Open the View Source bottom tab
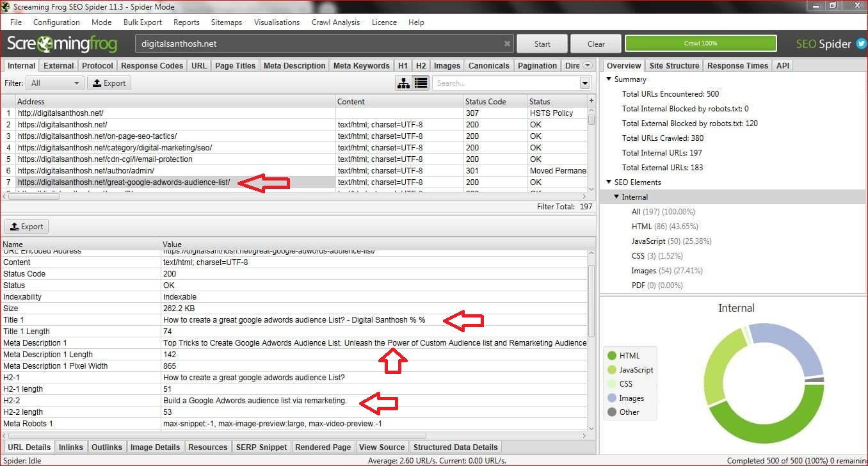Screen dimensions: 868x466 382,447
